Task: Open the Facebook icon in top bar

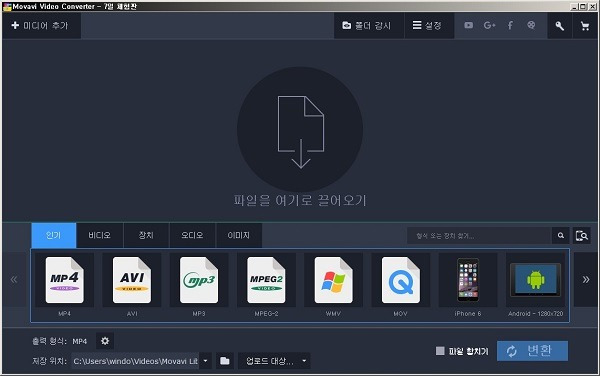Action: pos(510,25)
